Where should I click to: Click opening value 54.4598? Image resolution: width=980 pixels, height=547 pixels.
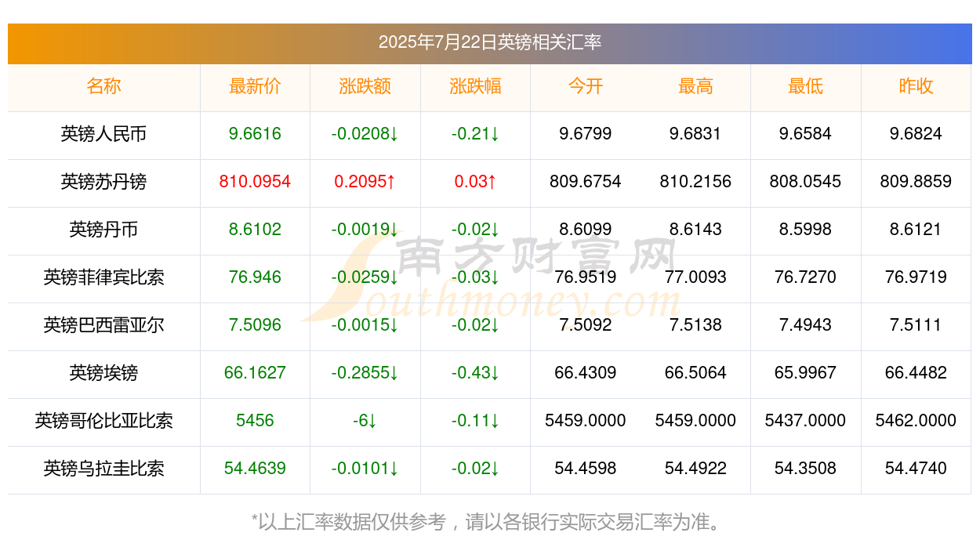(x=586, y=469)
